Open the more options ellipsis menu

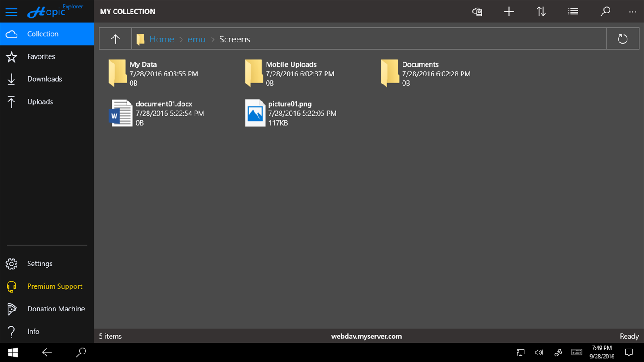[632, 12]
